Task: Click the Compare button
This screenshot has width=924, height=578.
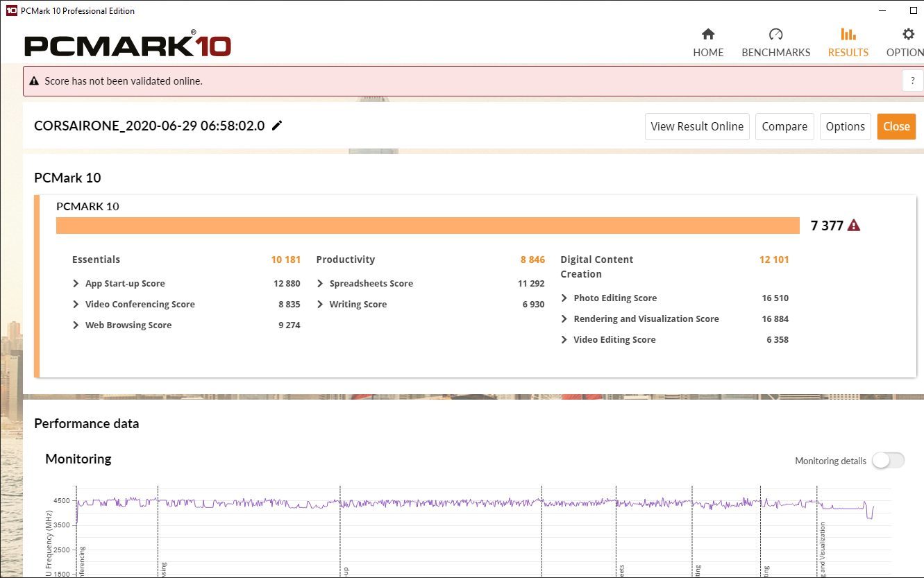Action: point(784,126)
